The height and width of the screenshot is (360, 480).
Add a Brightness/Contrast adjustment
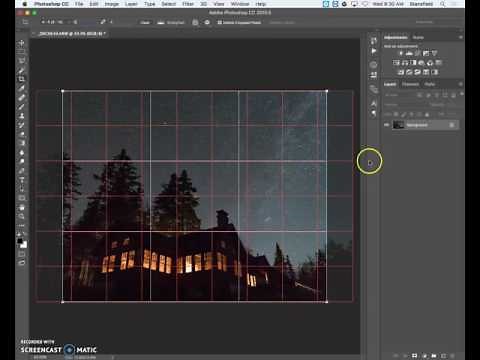pyautogui.click(x=401, y=53)
